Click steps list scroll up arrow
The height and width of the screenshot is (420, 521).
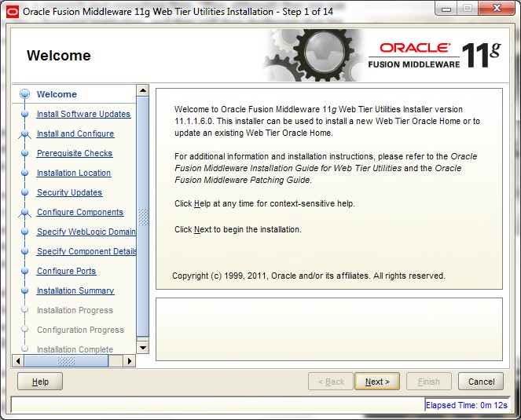coord(143,90)
